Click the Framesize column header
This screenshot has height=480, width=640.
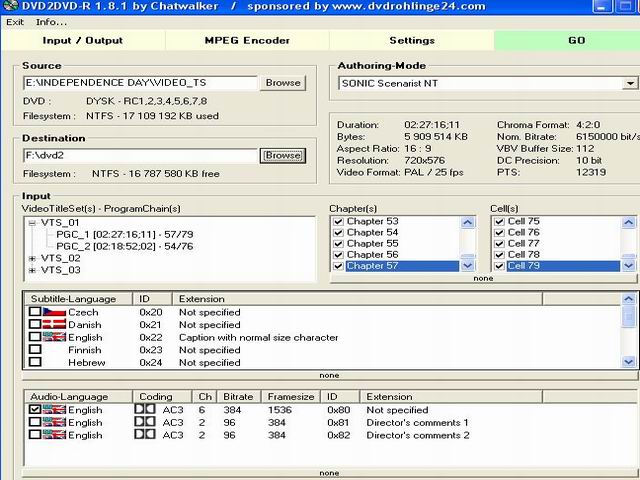pyautogui.click(x=291, y=397)
